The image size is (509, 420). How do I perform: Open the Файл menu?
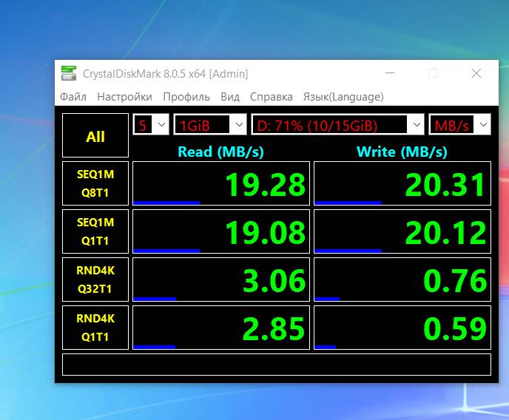coord(73,97)
